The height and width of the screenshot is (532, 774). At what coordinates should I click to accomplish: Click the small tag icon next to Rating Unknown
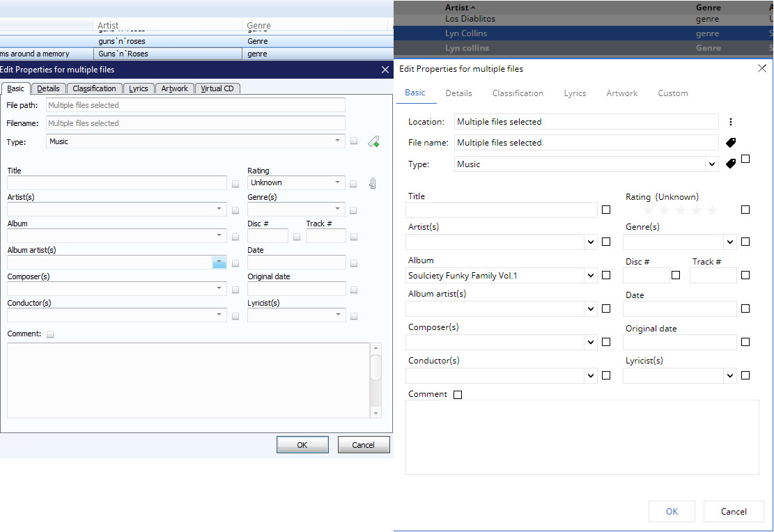click(x=373, y=184)
